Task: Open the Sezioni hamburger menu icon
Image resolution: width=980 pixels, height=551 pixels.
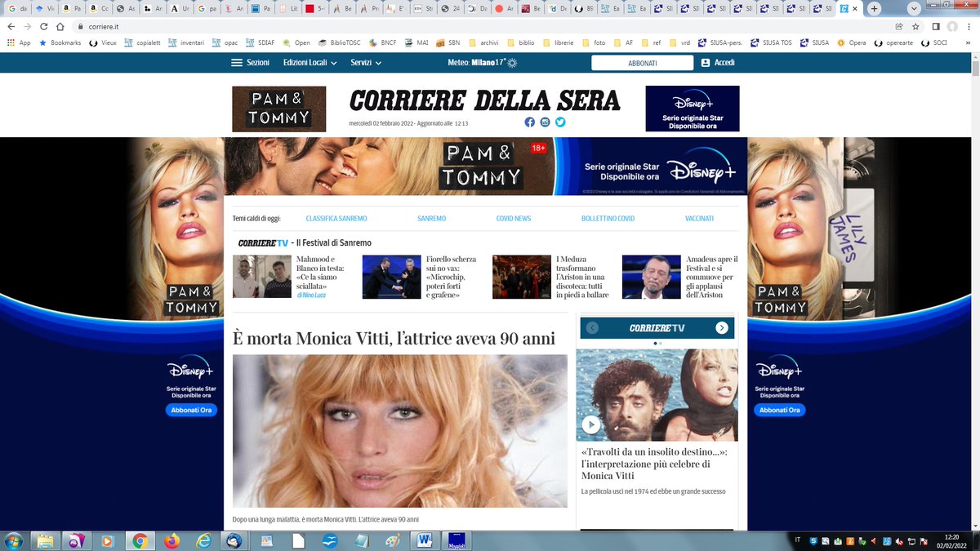Action: click(237, 63)
